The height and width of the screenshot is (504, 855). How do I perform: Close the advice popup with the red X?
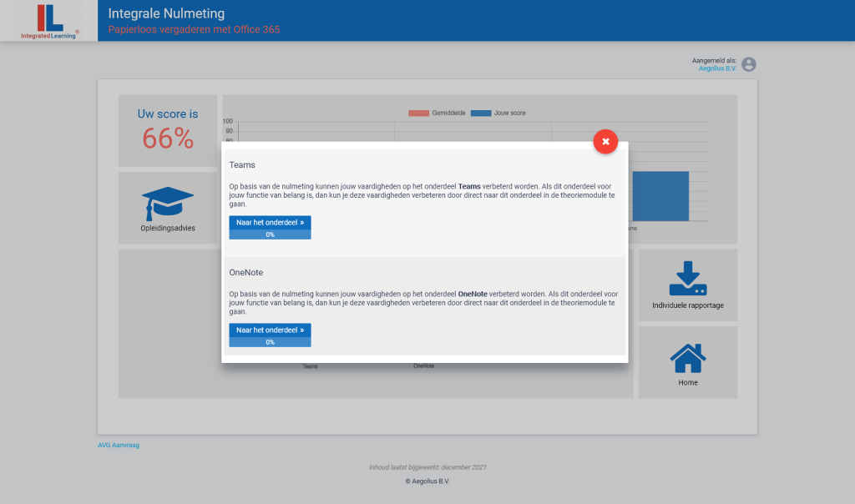[605, 142]
